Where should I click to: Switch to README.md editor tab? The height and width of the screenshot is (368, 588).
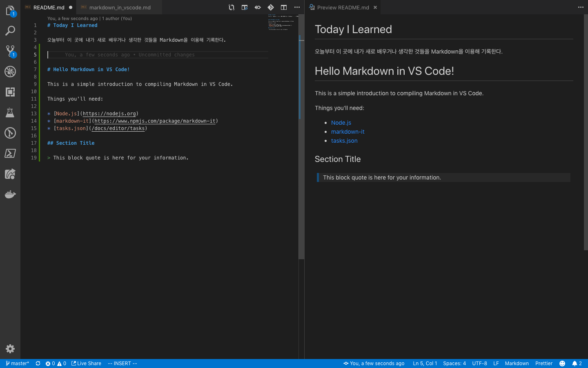click(49, 7)
